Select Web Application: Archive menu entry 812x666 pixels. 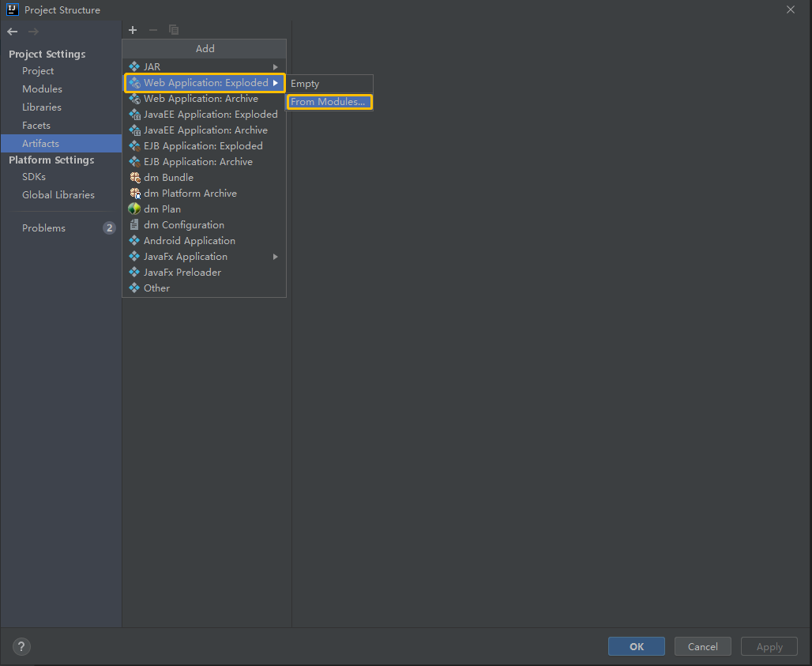(x=205, y=99)
